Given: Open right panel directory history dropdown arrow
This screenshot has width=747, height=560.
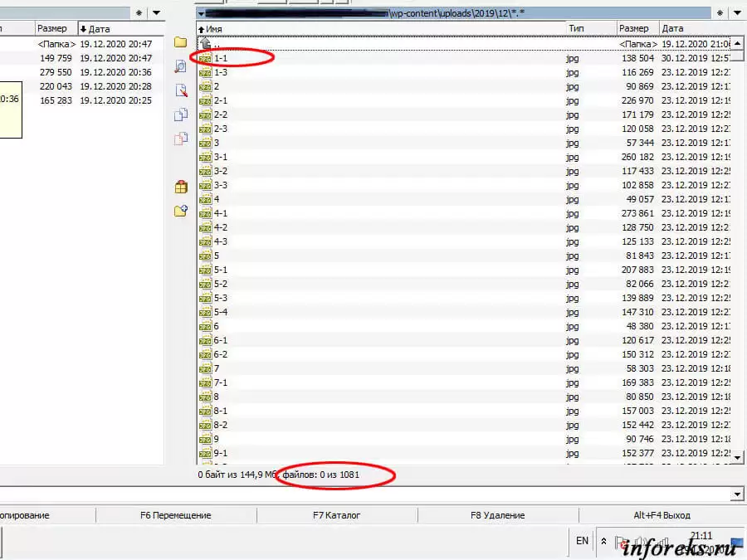Looking at the screenshot, I should (737, 13).
